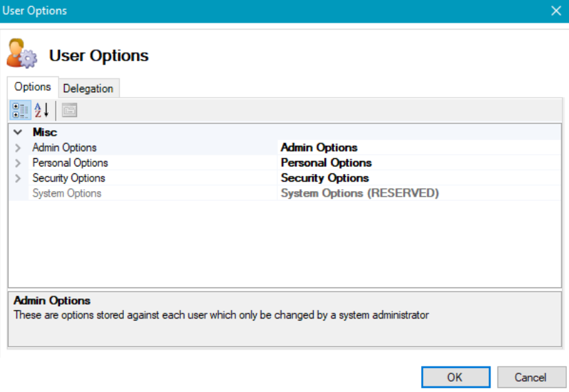Select the Personal Options property name
Screen dimensions: 569x392
(x=70, y=163)
